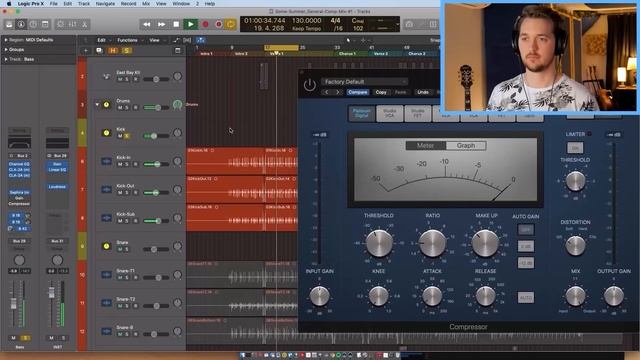This screenshot has width=640, height=360.
Task: Open Factory Default preset dropdown
Action: click(x=364, y=82)
